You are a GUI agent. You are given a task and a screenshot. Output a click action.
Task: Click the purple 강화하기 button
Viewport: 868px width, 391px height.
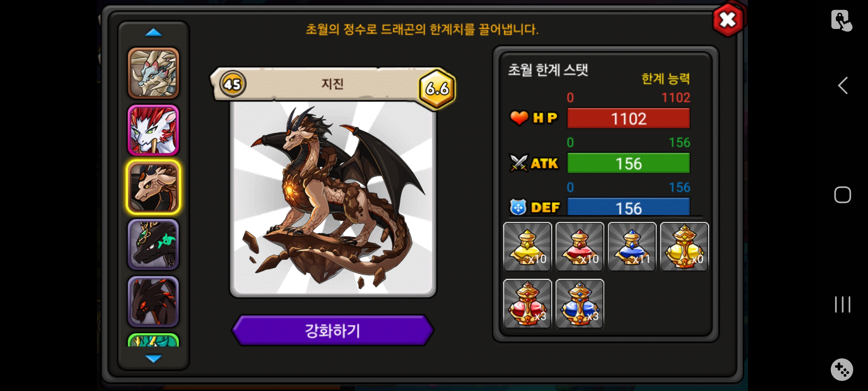coord(333,331)
